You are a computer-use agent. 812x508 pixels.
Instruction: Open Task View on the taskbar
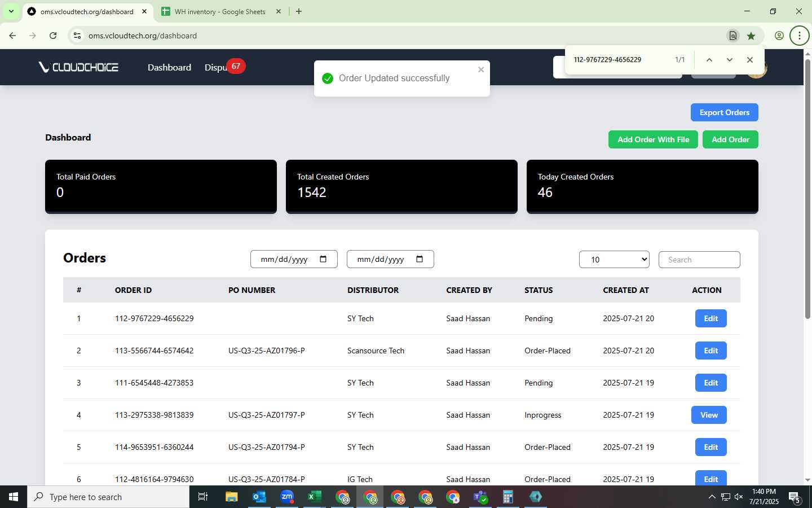[203, 497]
